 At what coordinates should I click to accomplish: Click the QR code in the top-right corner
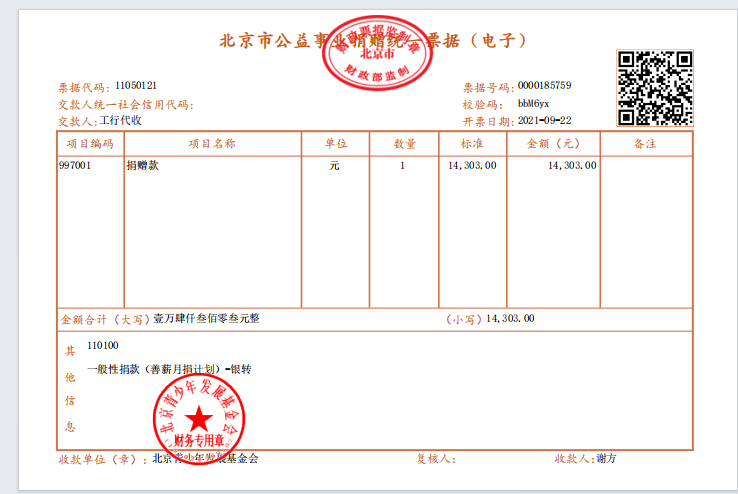pyautogui.click(x=655, y=87)
